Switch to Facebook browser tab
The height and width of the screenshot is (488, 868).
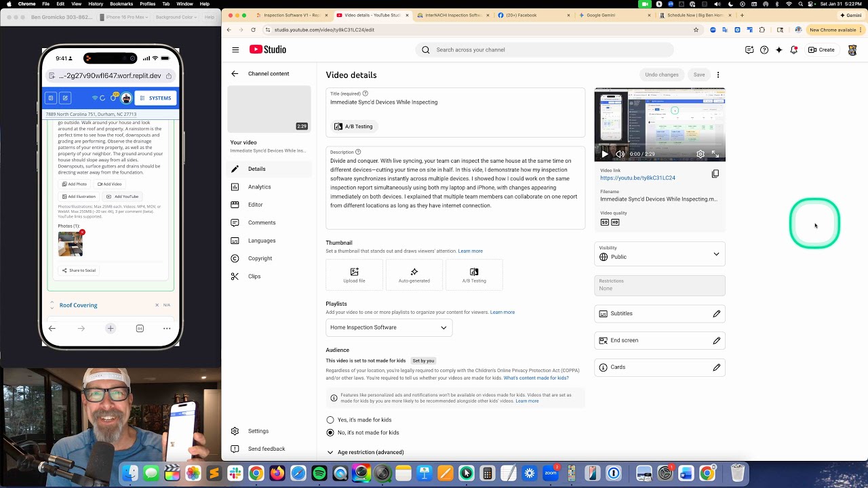534,15
